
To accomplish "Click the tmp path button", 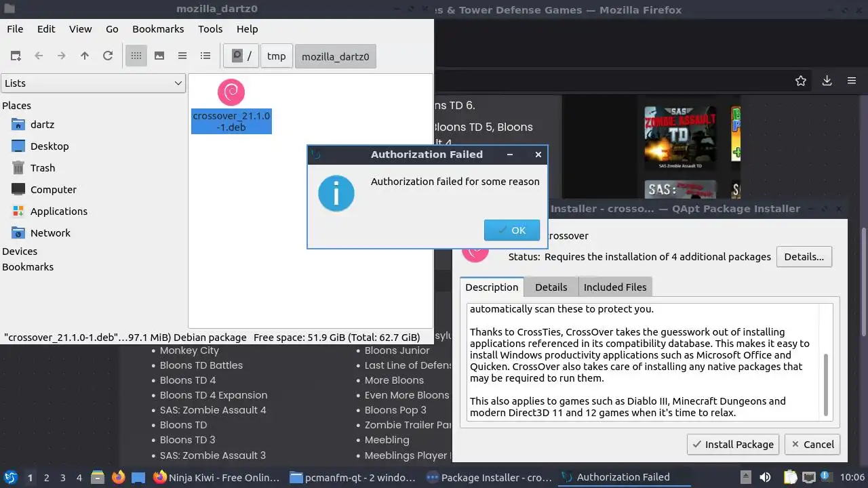I will (x=276, y=56).
